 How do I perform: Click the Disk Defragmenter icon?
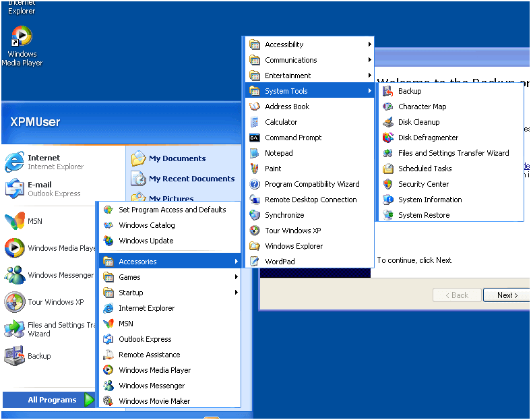pyautogui.click(x=387, y=138)
